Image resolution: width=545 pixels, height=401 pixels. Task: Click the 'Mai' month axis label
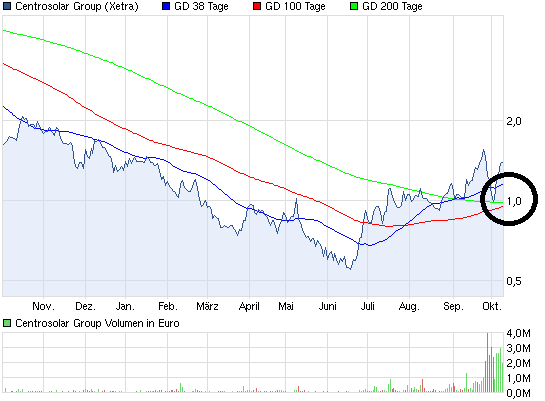click(286, 306)
